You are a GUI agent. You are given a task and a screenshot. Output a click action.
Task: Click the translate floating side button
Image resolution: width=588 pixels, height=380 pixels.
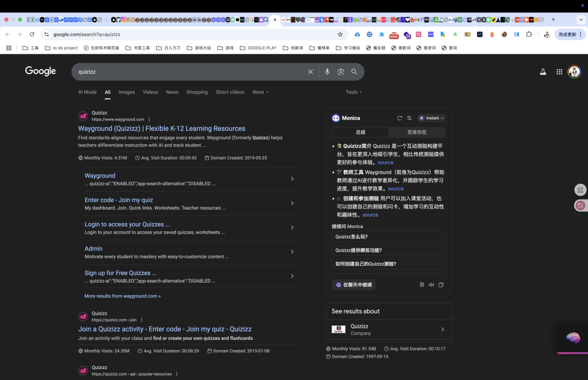point(580,205)
